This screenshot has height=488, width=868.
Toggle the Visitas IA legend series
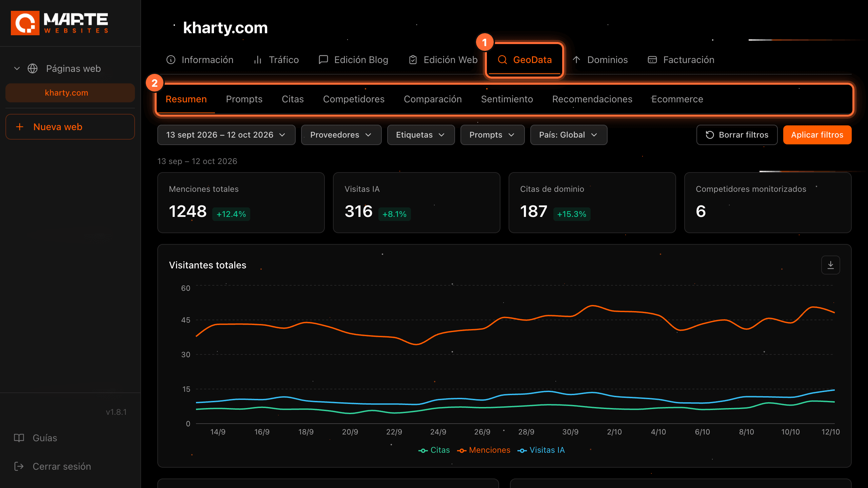(541, 450)
